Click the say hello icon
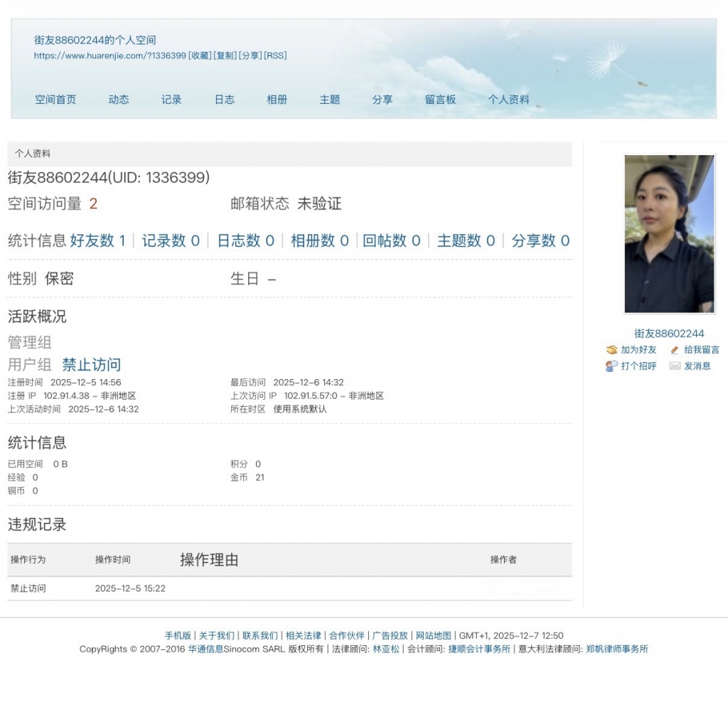The height and width of the screenshot is (702, 728). pyautogui.click(x=611, y=366)
